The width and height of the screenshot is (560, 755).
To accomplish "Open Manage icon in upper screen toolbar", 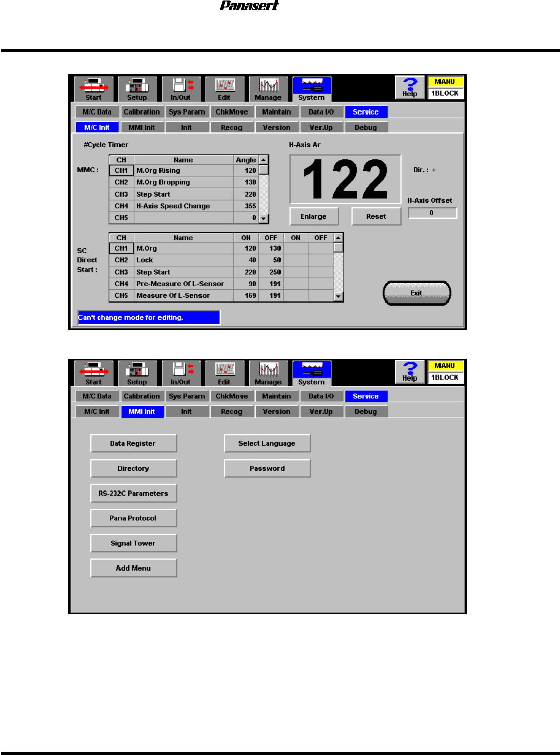I will click(268, 89).
